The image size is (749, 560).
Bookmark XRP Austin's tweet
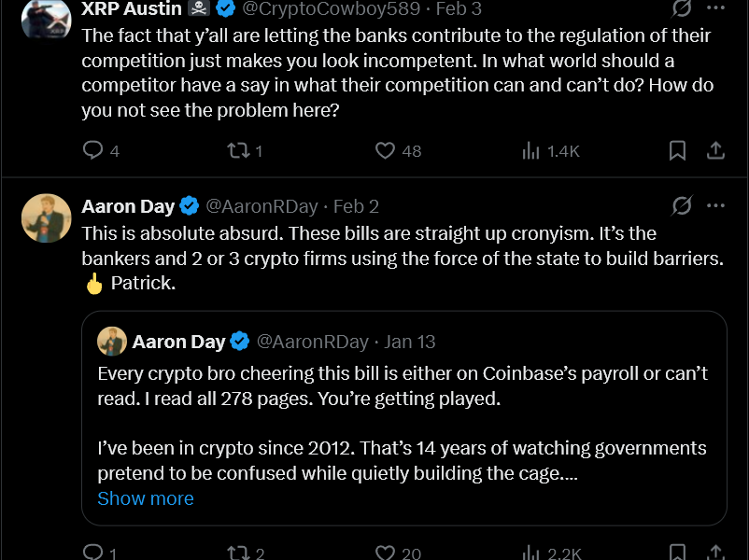pos(678,150)
